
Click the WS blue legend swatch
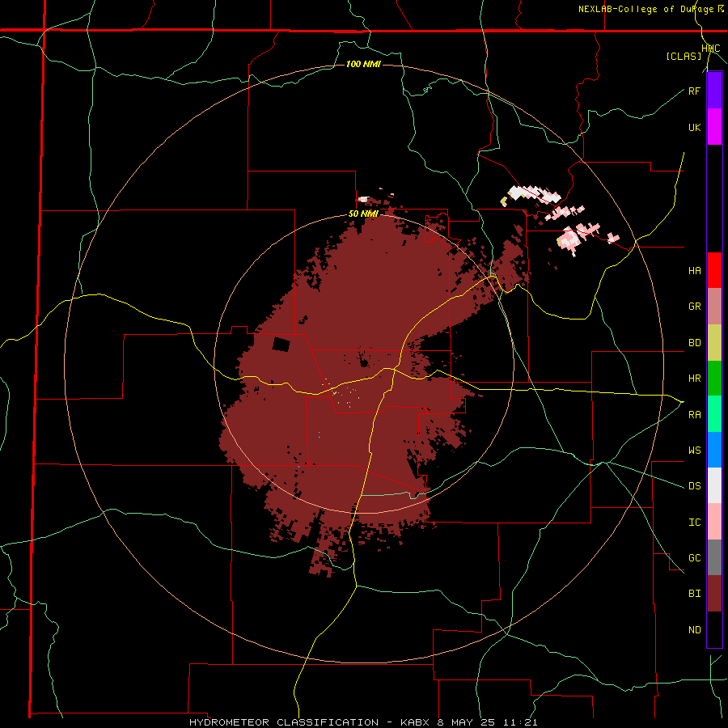click(714, 450)
